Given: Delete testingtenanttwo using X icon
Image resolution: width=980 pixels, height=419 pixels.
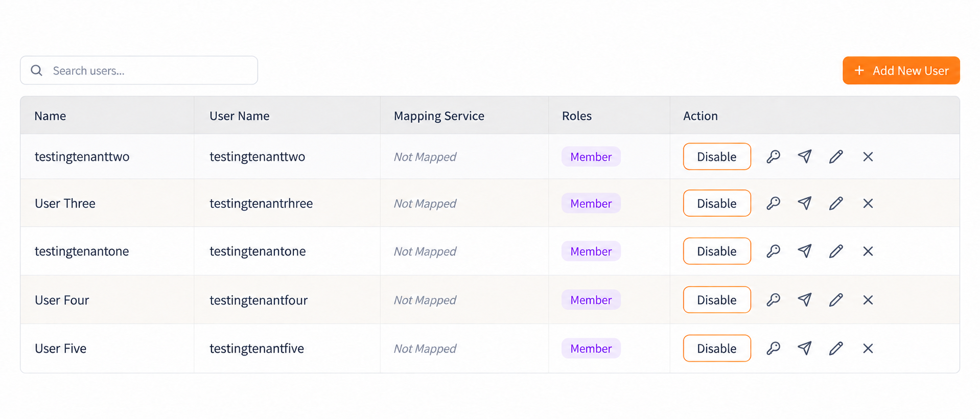Looking at the screenshot, I should [x=868, y=156].
